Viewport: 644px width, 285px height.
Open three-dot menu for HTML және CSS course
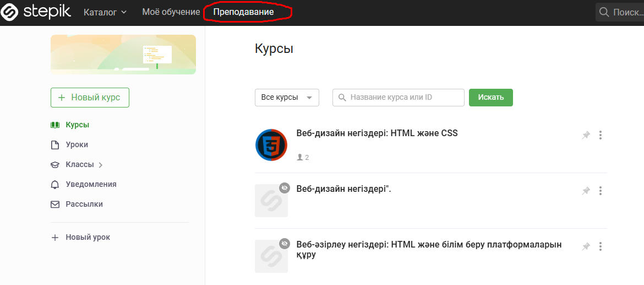pos(601,135)
